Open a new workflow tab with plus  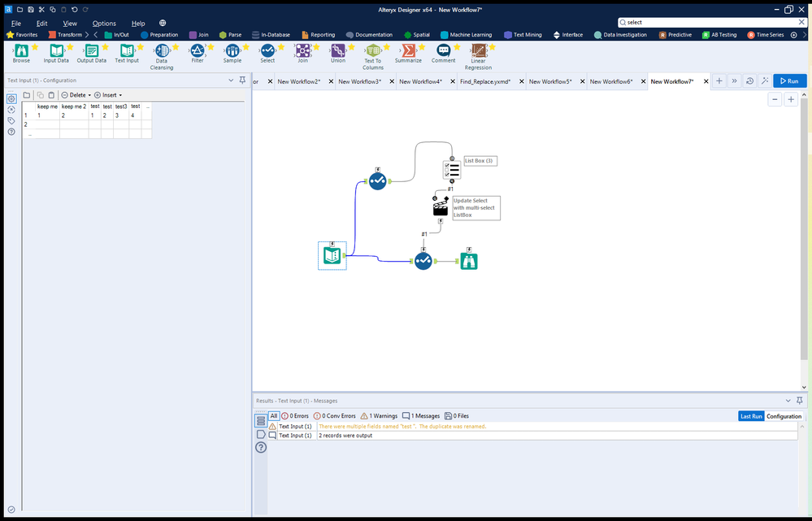(x=719, y=80)
